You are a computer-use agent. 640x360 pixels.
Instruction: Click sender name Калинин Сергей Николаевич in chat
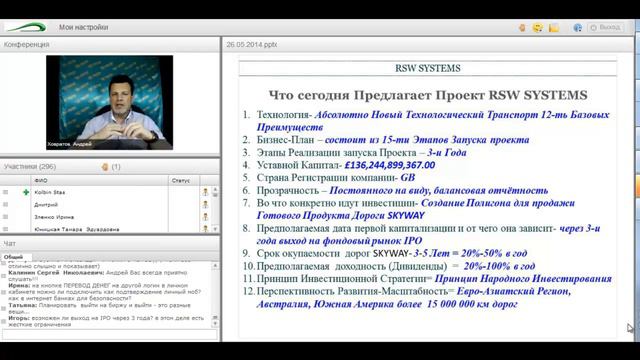[56, 273]
